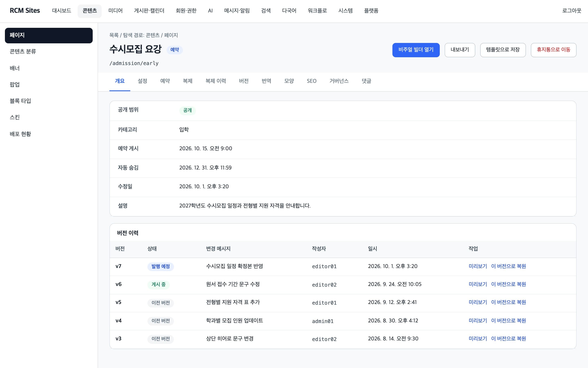Click 휴지통으로 이동 button
The height and width of the screenshot is (368, 588).
(553, 50)
